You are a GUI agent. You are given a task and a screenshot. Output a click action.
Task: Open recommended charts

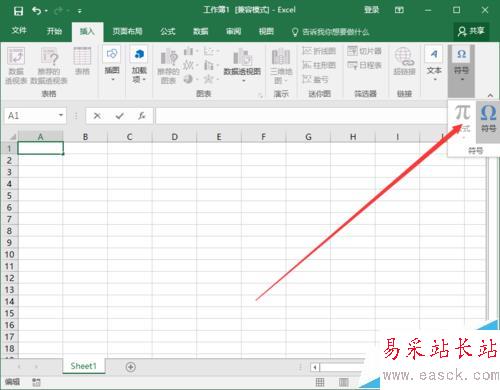pos(169,66)
